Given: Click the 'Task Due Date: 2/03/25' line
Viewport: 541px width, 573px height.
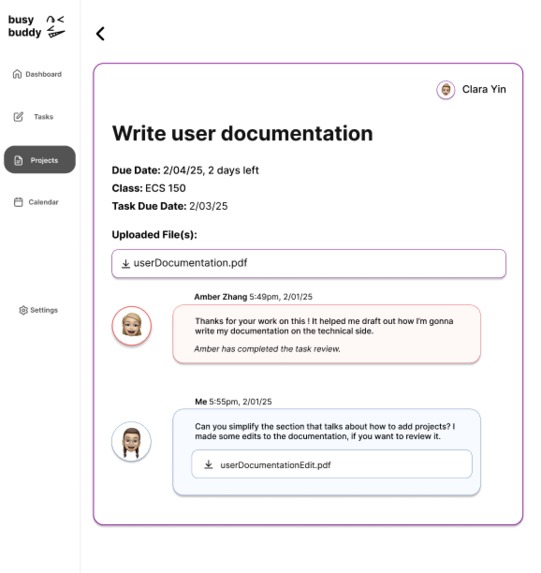Looking at the screenshot, I should [x=170, y=206].
